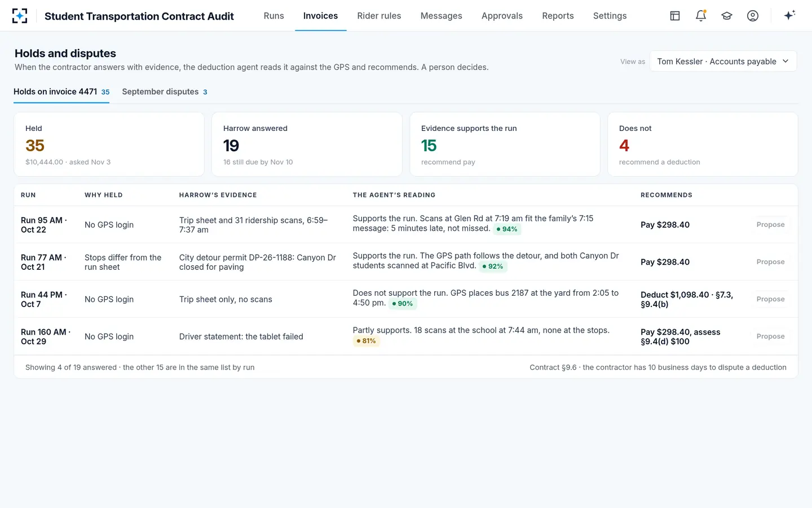Switch to the September disputes tab
The height and width of the screenshot is (508, 812).
(165, 92)
